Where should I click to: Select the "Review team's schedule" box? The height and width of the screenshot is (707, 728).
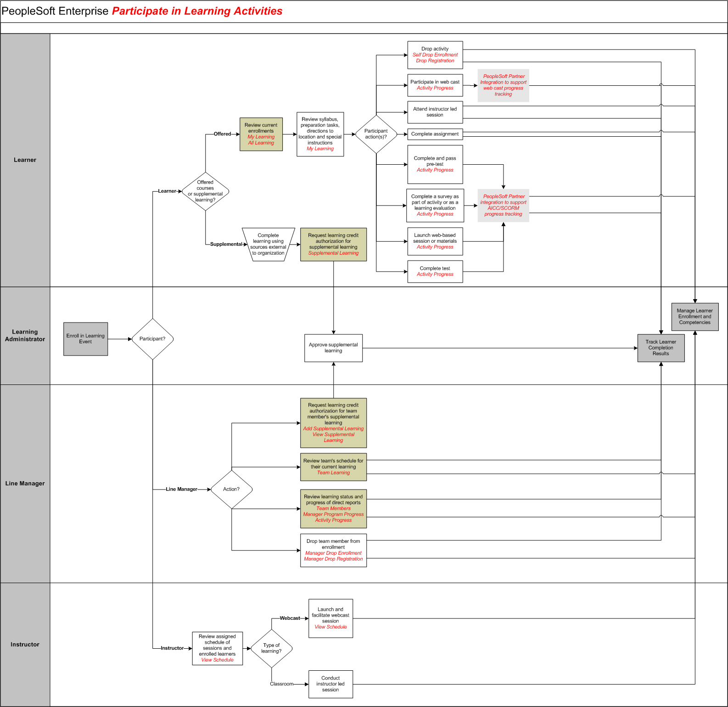pyautogui.click(x=334, y=467)
